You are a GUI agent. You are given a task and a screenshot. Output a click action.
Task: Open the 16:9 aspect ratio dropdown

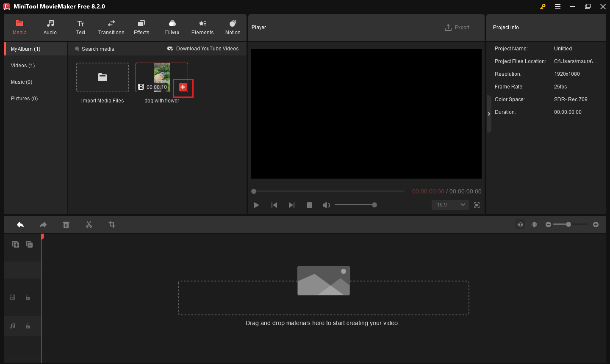tap(450, 205)
